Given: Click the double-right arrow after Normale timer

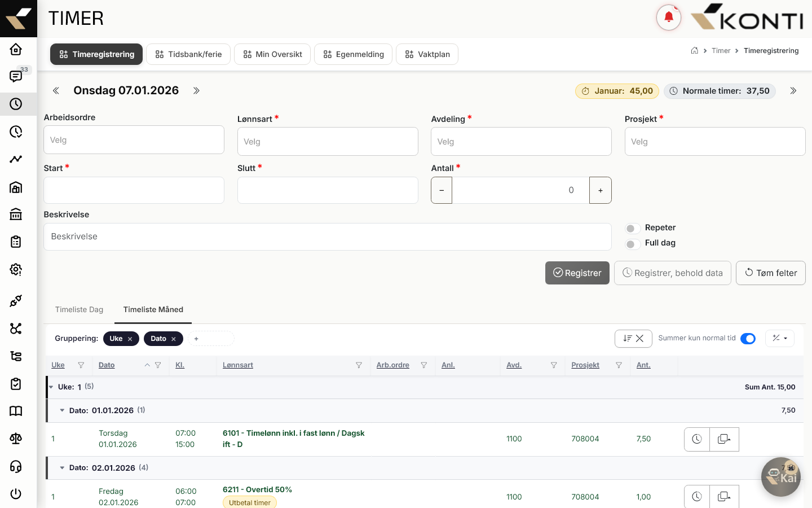Looking at the screenshot, I should [793, 90].
